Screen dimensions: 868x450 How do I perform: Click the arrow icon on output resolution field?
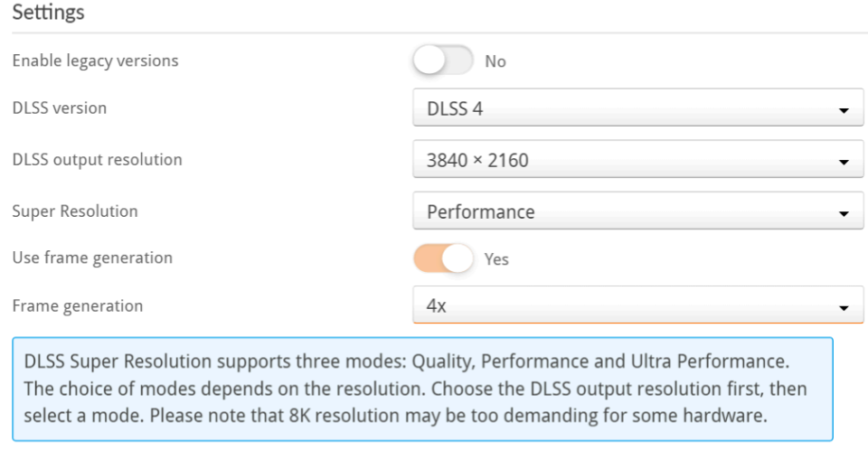click(x=844, y=163)
